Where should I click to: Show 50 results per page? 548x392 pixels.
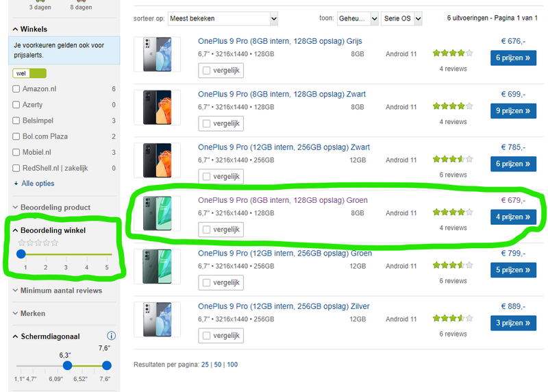pos(218,365)
